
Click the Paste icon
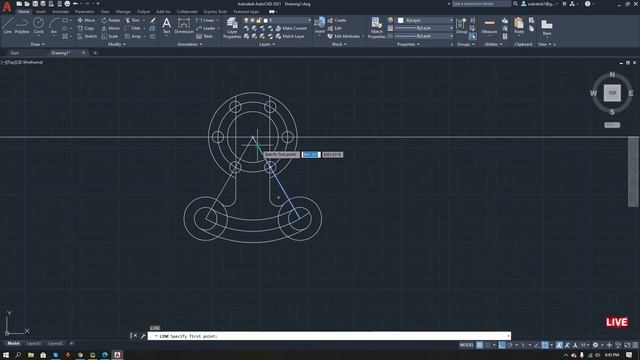(519, 25)
